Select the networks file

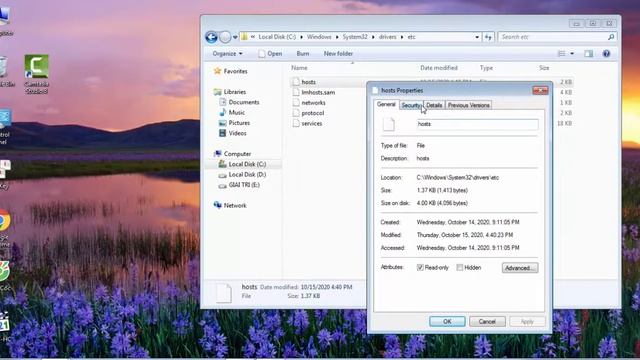(x=313, y=103)
